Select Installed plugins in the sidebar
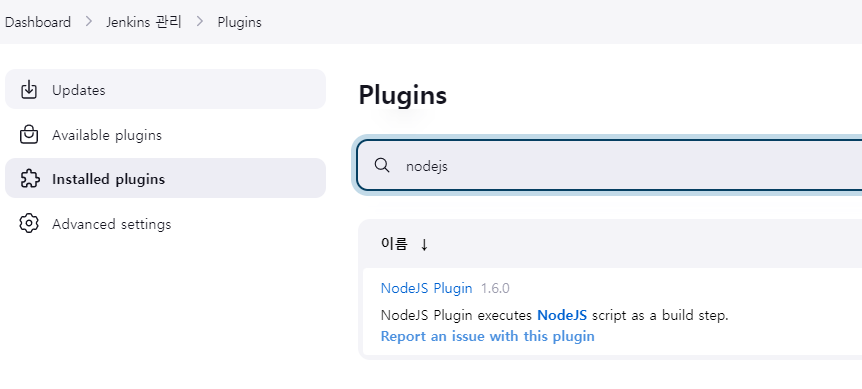Viewport: 862px width, 389px height. 165,178
